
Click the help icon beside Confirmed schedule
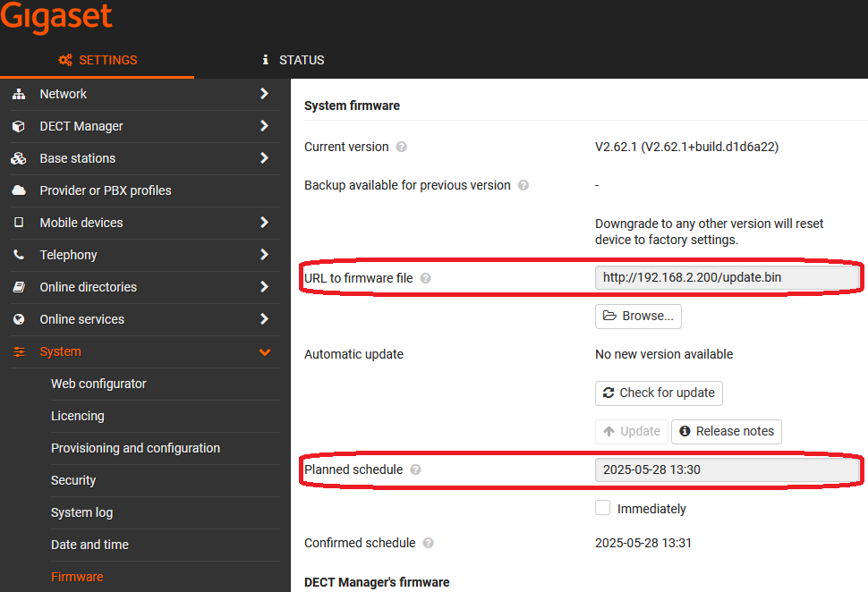point(428,544)
